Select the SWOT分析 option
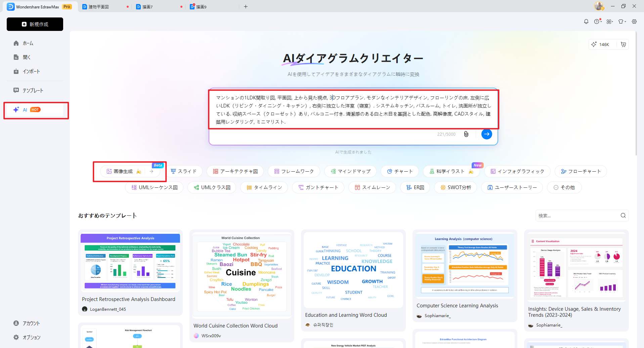Screen dimensions: 644x348 [455, 187]
